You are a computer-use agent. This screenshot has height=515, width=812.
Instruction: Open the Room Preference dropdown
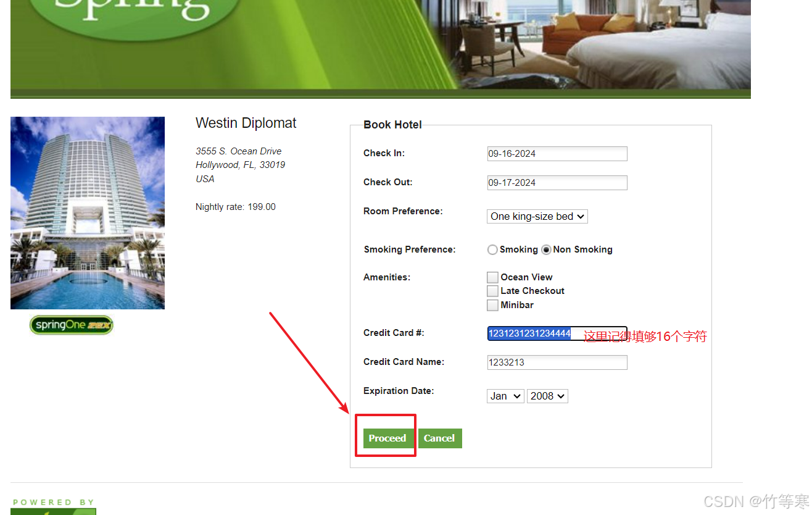(537, 216)
